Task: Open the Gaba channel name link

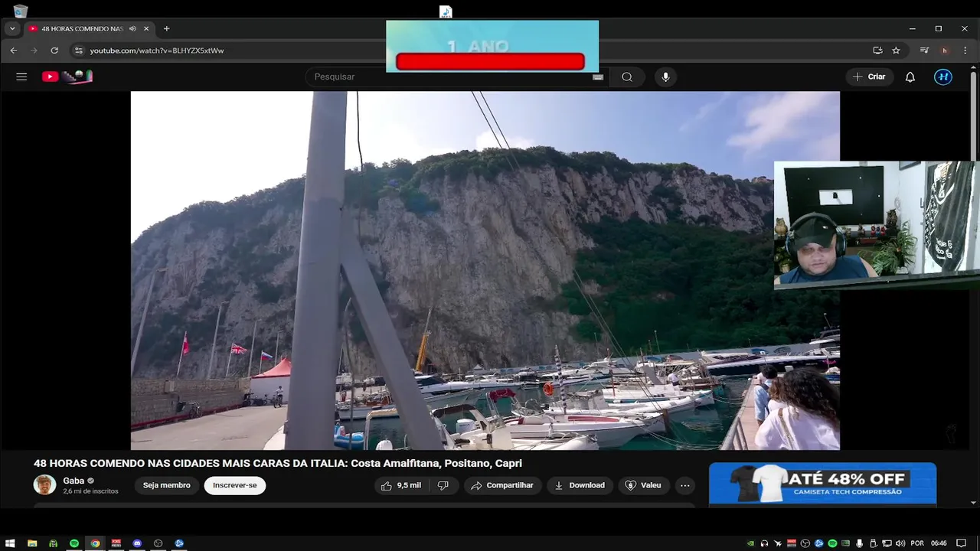Action: 73,481
